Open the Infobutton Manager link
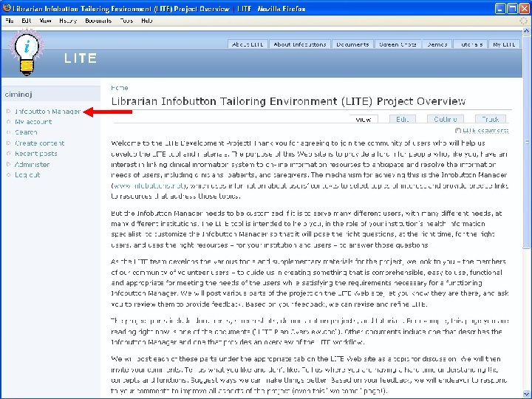Viewport: 532px width, 399px height. point(47,112)
